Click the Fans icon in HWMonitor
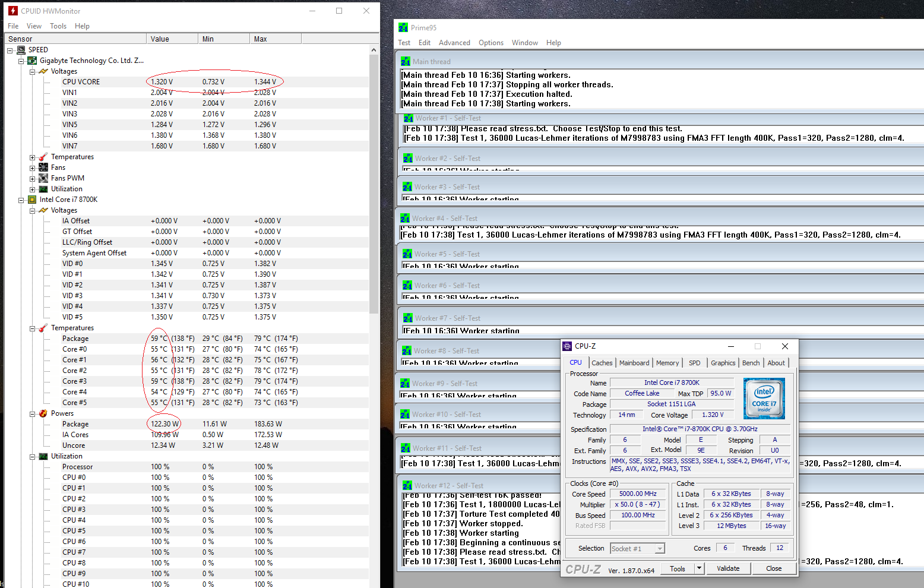This screenshot has height=588, width=924. point(43,167)
